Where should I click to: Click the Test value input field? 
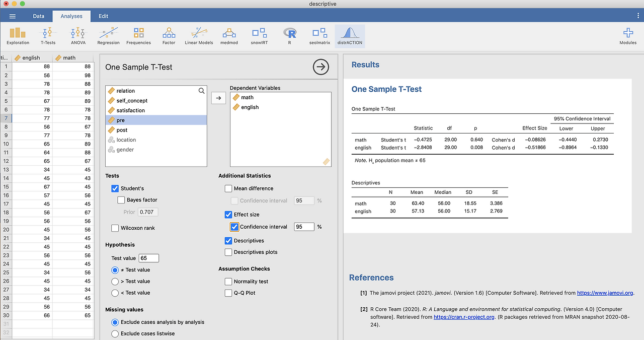click(148, 258)
